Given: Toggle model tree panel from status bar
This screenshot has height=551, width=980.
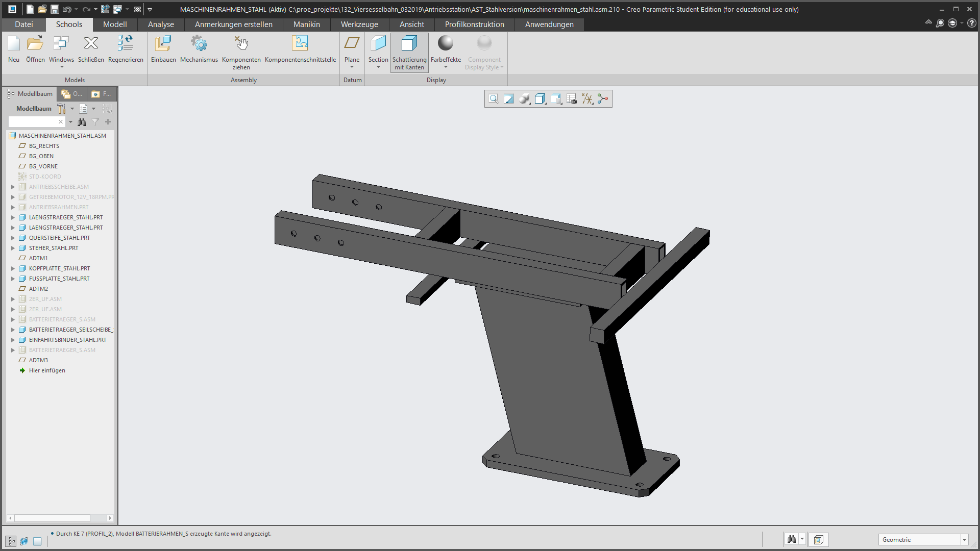Looking at the screenshot, I should 11,541.
